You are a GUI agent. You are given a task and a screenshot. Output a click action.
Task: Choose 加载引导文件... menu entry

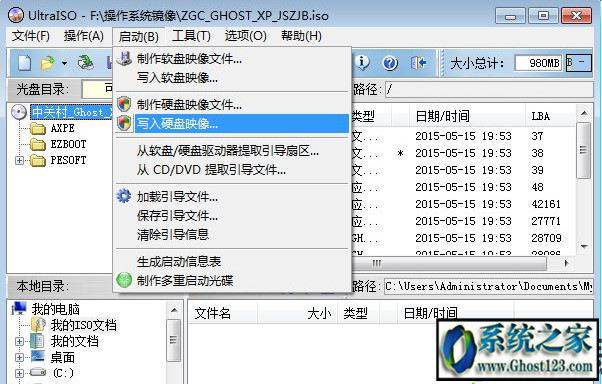(232, 197)
